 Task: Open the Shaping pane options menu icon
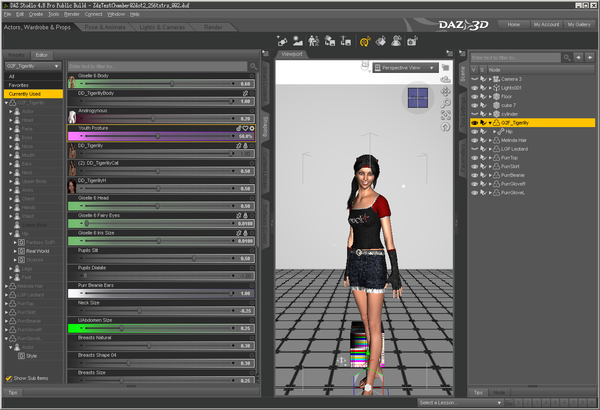[x=265, y=54]
